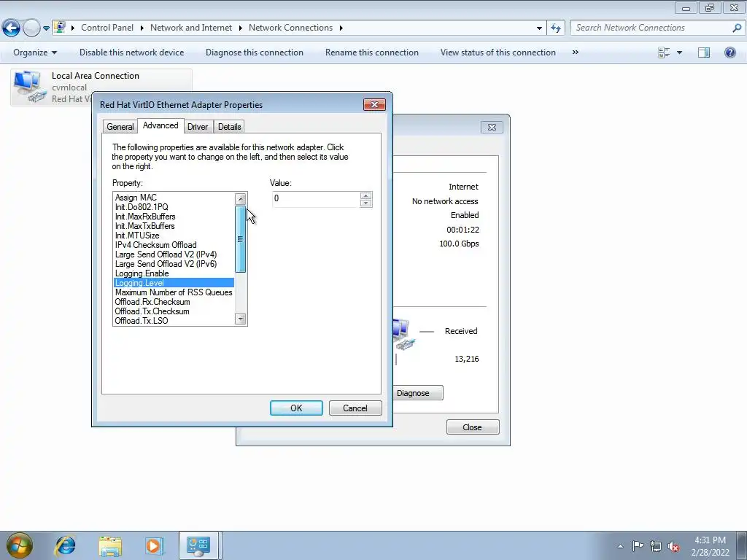Click the Value input field
The image size is (747, 560).
pyautogui.click(x=315, y=198)
